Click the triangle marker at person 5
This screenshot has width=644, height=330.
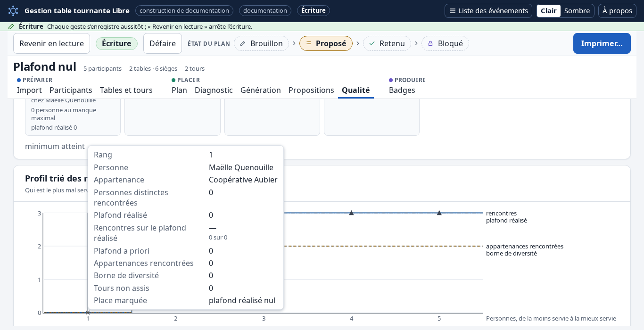[439, 213]
